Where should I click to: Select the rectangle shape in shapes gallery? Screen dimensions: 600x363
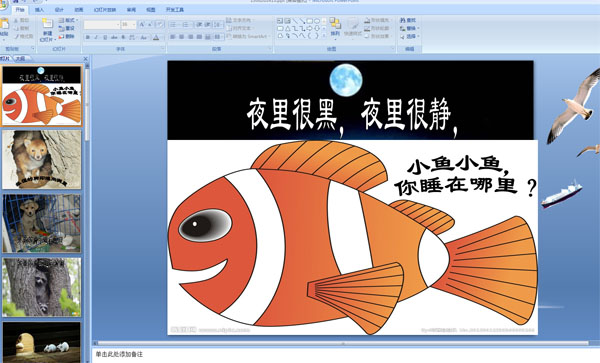point(310,21)
